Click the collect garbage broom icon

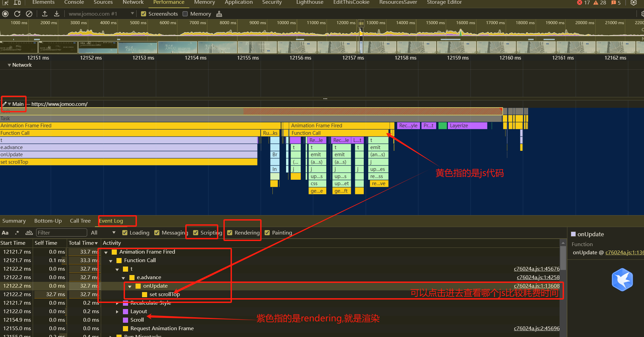(219, 14)
